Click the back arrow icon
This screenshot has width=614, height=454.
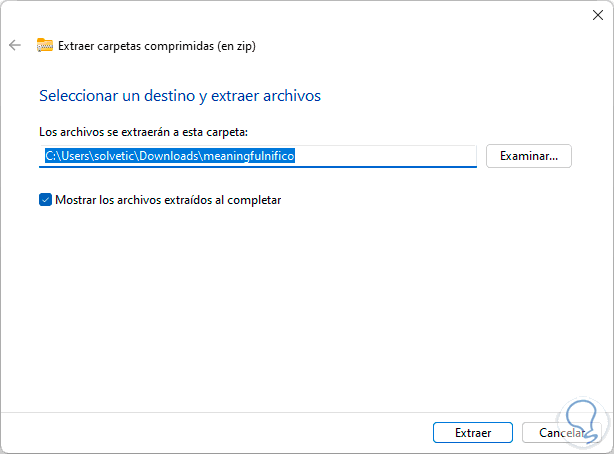(15, 45)
